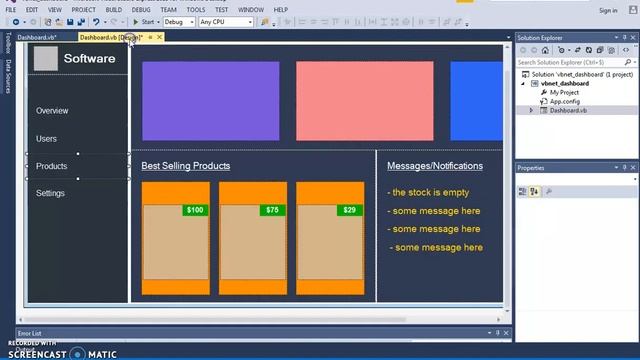
Task: Open the VIEW menu
Action: (x=54, y=9)
